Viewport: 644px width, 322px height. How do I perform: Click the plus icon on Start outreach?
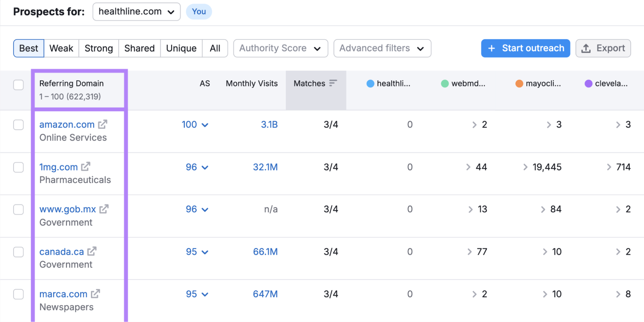pyautogui.click(x=491, y=48)
